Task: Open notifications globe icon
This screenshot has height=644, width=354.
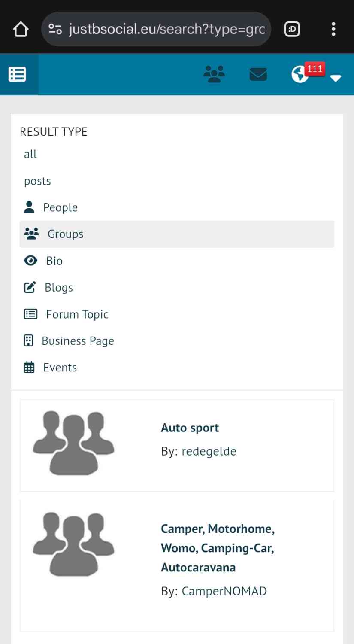Action: pyautogui.click(x=300, y=75)
